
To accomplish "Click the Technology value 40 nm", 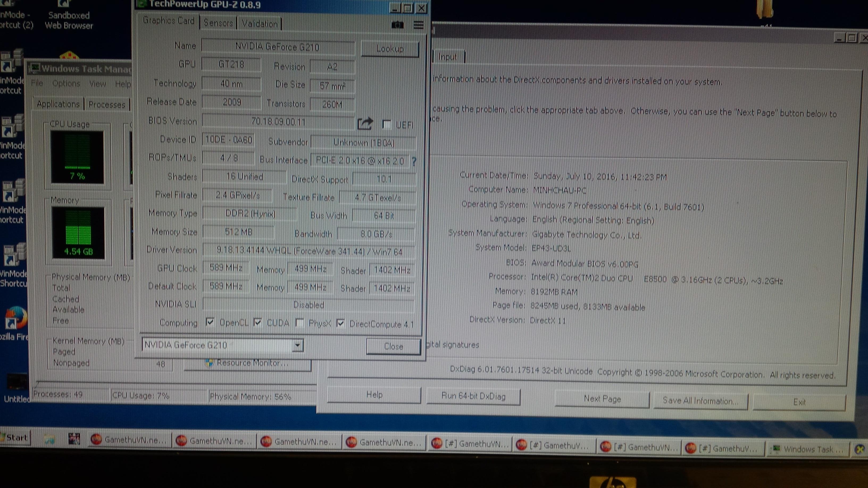I will (x=231, y=83).
